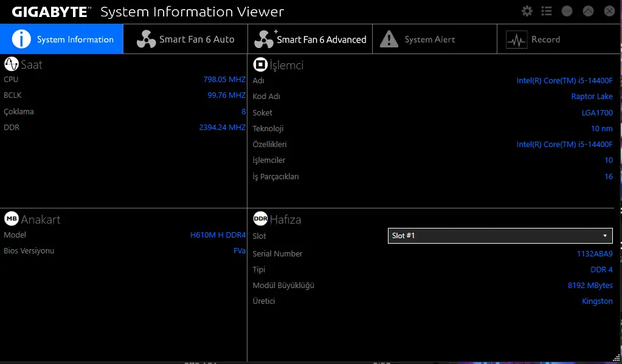Close the System Information Viewer window
The image size is (622, 364).
[x=609, y=11]
